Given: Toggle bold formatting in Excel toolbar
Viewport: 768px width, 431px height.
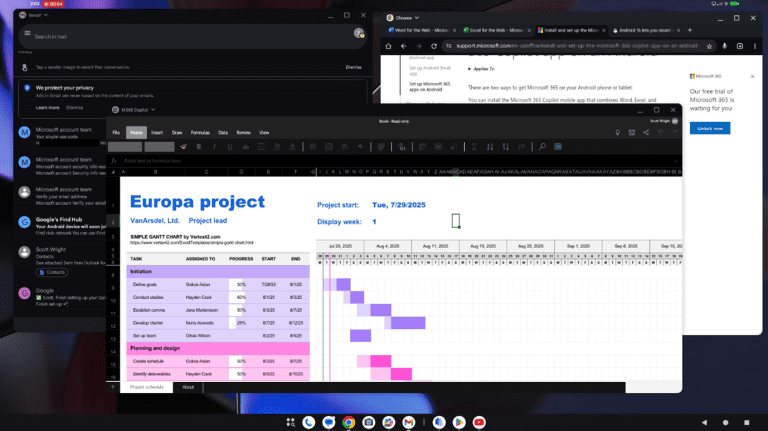Looking at the screenshot, I should tap(198, 146).
